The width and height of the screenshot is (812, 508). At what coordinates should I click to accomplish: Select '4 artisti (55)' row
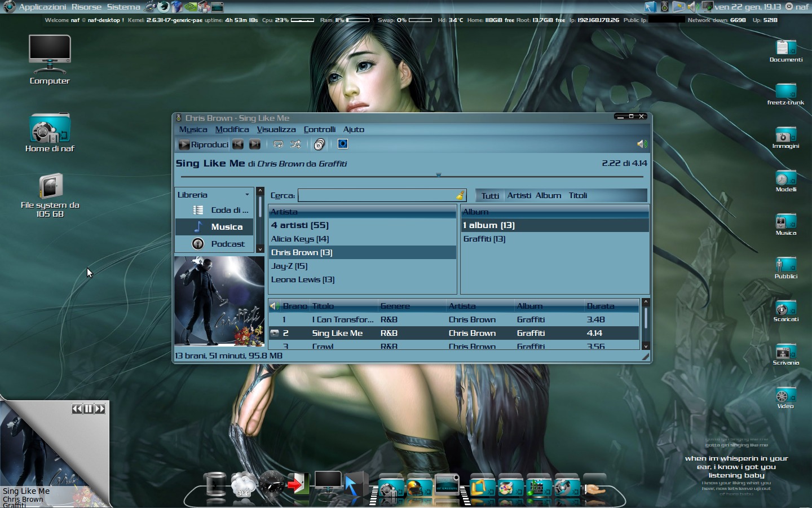coord(362,225)
